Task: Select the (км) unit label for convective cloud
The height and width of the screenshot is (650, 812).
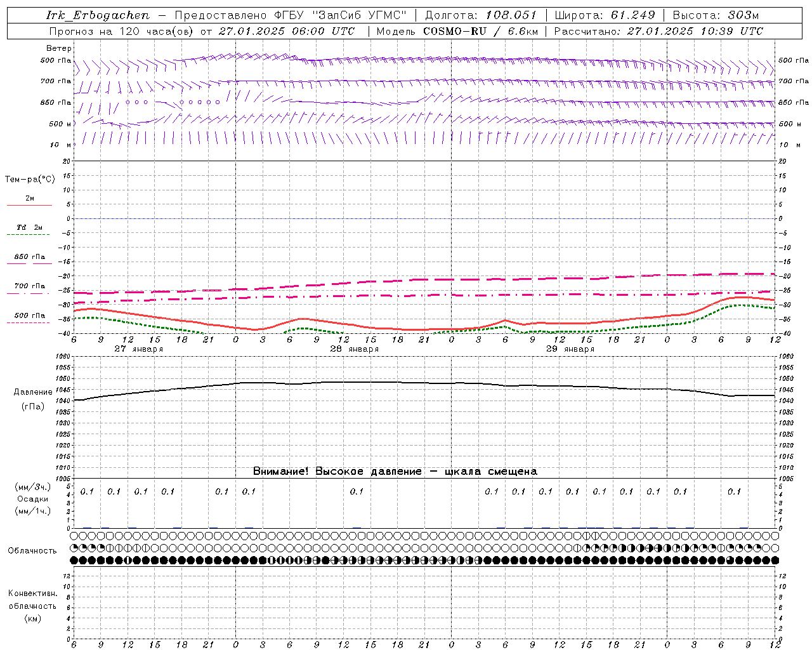Action: click(x=33, y=618)
